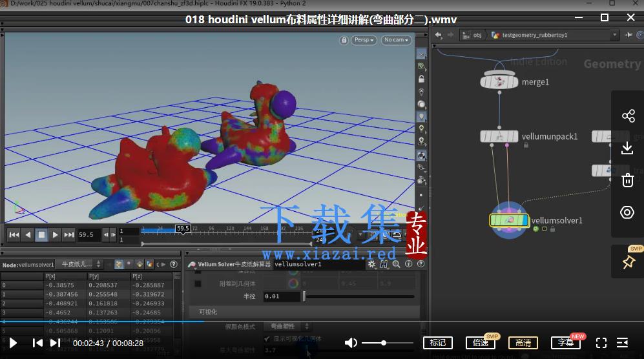Select the vellumunpack1 node
Screen dimensions: 644x359
click(499, 136)
